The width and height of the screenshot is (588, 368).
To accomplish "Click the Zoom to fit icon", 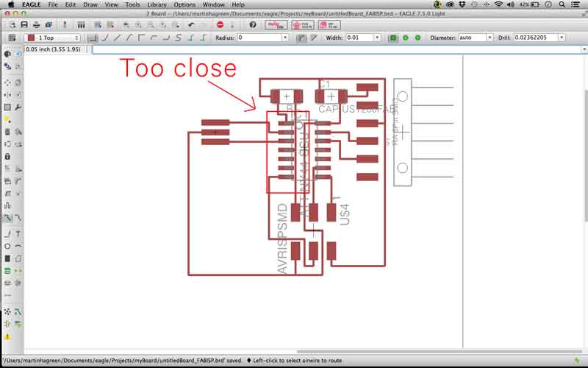I will point(126,25).
